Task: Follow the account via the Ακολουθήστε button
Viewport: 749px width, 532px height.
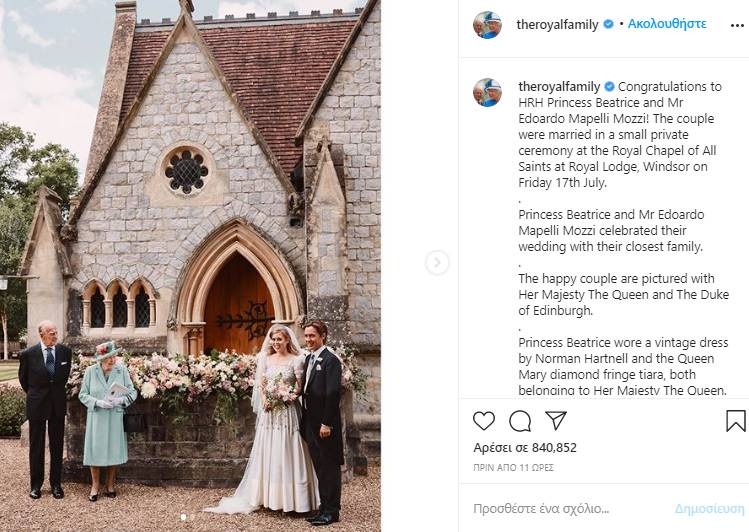Action: [667, 23]
